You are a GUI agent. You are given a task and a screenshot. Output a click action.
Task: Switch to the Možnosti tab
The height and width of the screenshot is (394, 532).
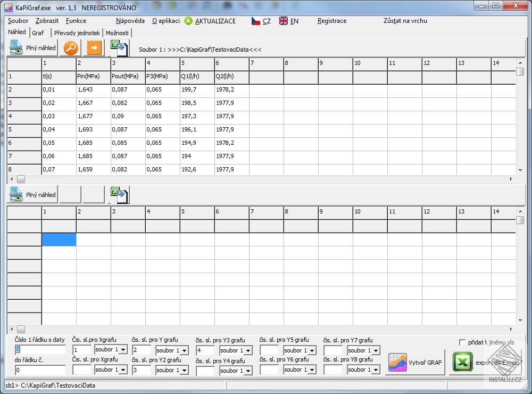point(117,33)
